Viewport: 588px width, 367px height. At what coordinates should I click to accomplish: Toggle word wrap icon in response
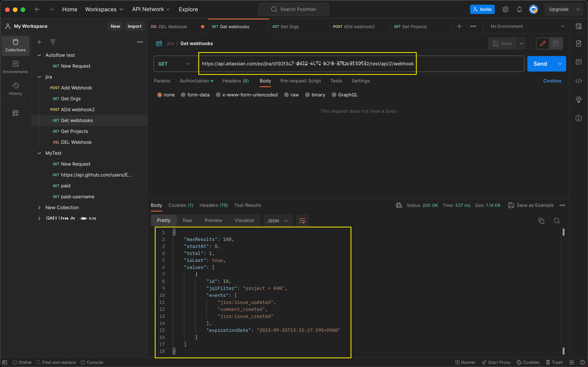click(x=302, y=221)
